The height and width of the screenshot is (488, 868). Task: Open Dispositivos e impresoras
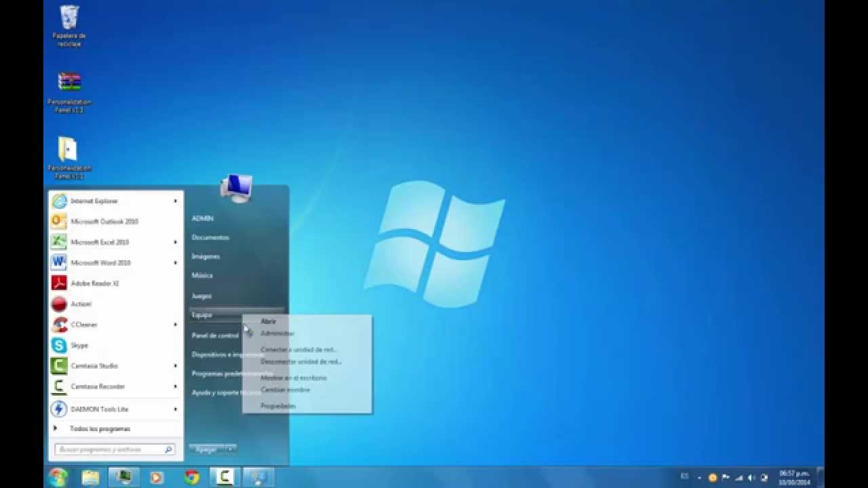[x=228, y=354]
